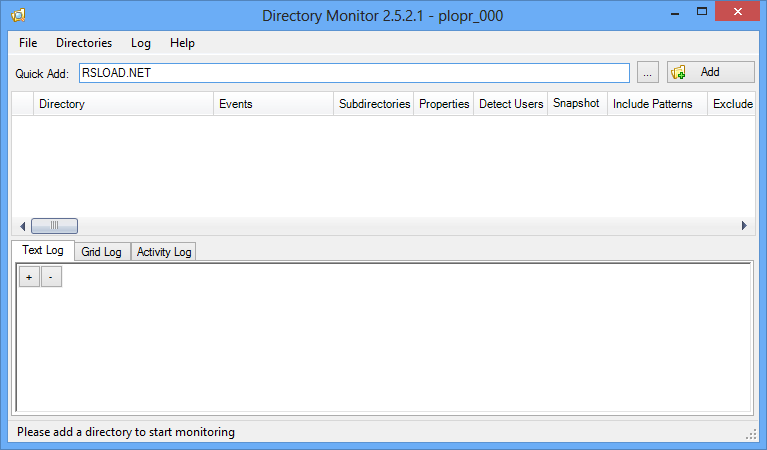
Task: Click the horizontal scrollbar thumb
Action: click(54, 226)
